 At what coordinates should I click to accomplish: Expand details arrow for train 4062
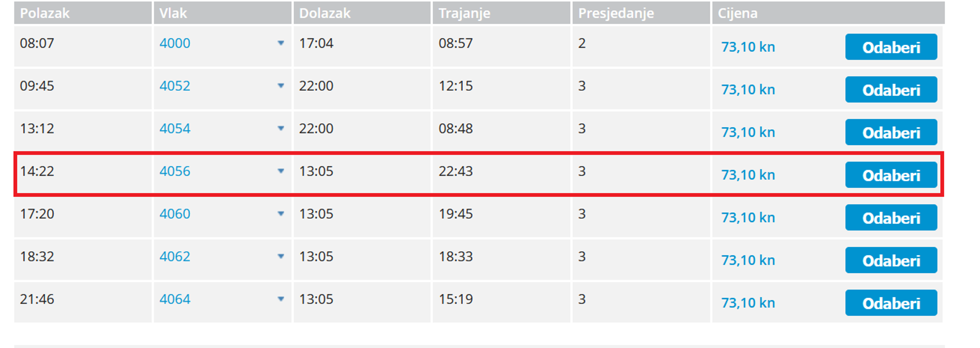[x=281, y=256]
